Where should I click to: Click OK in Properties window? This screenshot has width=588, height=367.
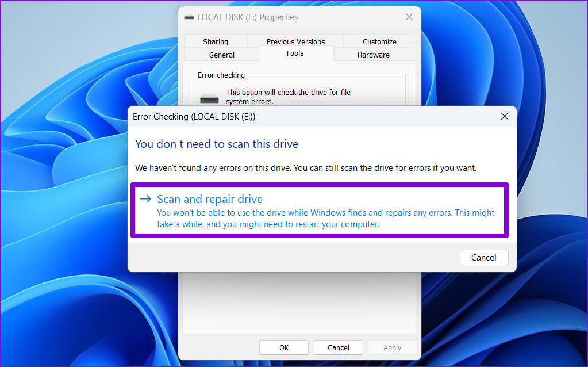[284, 347]
